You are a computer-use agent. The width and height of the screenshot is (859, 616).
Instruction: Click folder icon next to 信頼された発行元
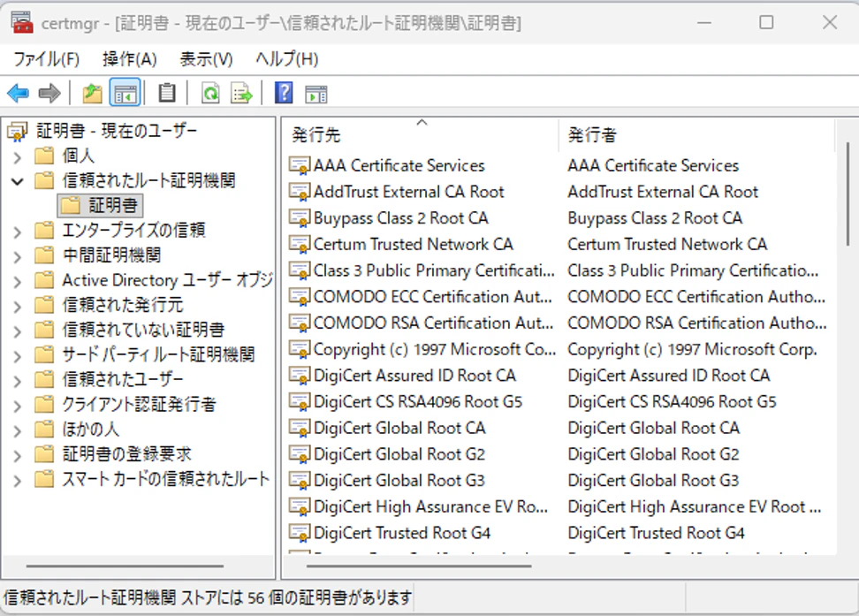coord(44,305)
